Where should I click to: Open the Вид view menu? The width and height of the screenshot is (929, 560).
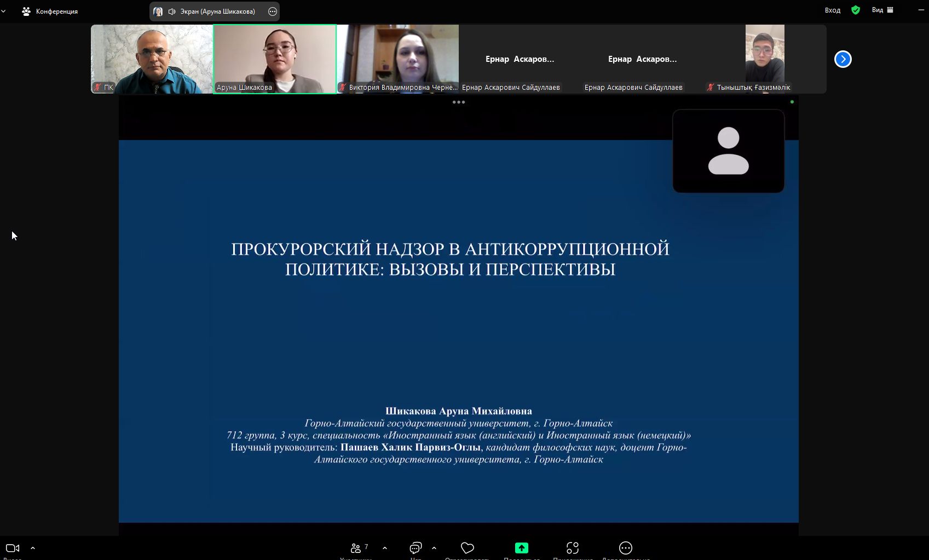click(882, 10)
